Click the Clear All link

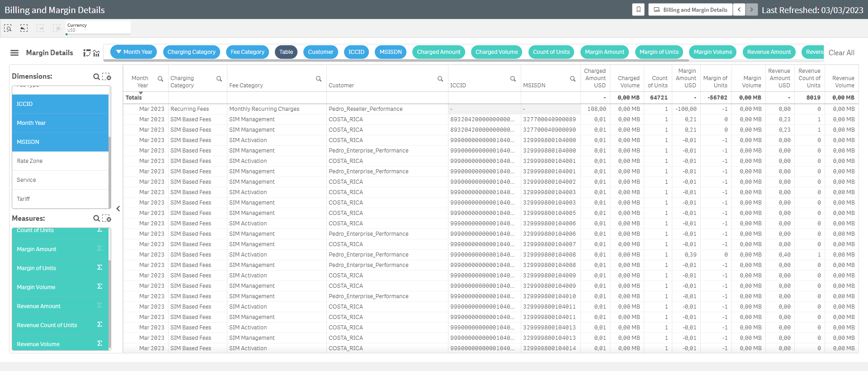[x=841, y=53]
